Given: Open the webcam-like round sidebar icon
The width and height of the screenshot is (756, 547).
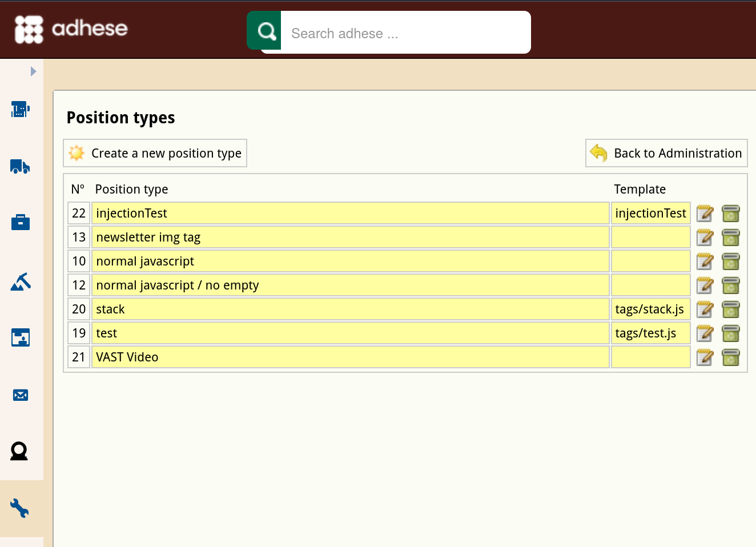Looking at the screenshot, I should coord(19,451).
